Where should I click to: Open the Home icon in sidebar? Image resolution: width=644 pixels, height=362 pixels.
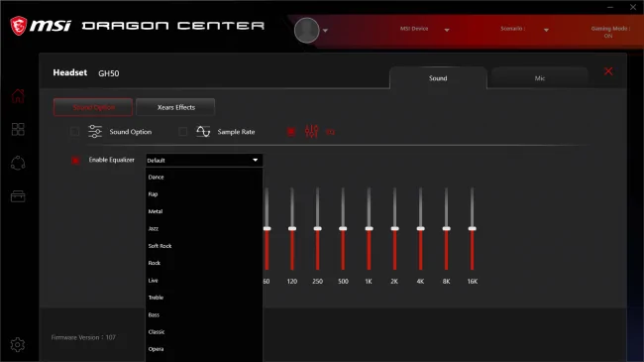[18, 96]
